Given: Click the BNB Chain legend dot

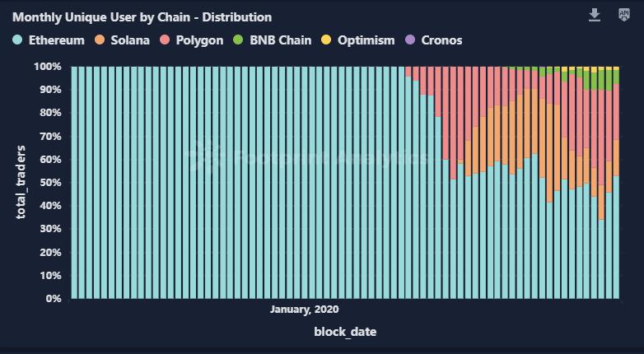Looking at the screenshot, I should click(240, 40).
